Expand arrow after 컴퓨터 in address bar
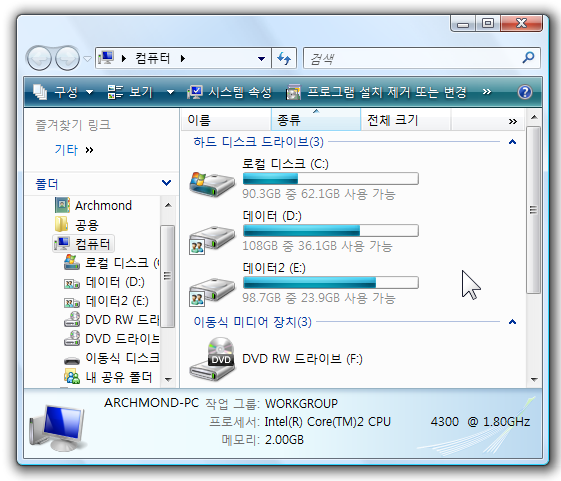Viewport: 561px width, 481px height. 183,58
